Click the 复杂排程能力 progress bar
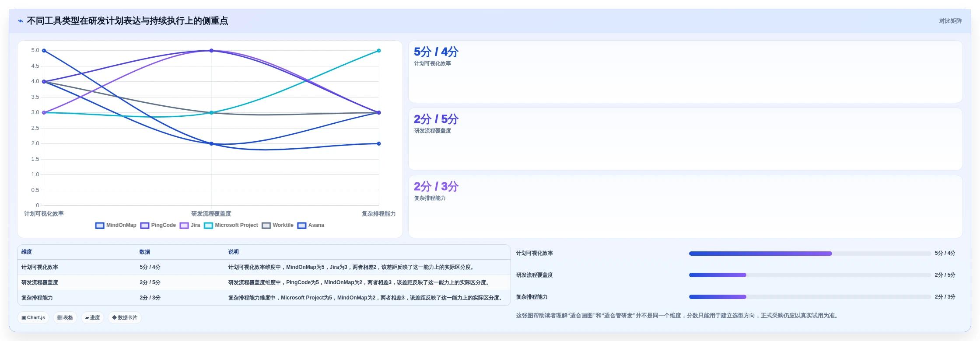This screenshot has height=341, width=980. (810, 297)
